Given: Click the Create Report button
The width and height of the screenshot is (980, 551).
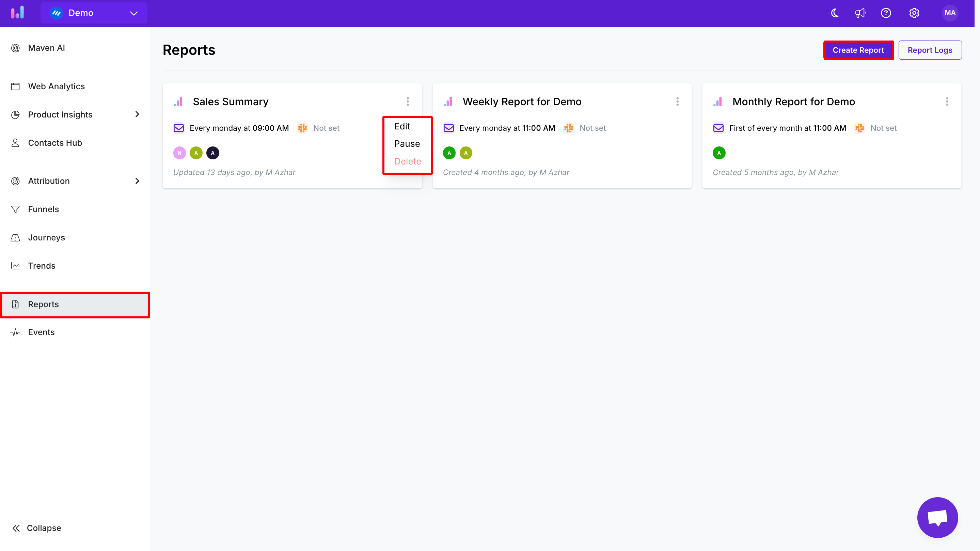Looking at the screenshot, I should [858, 50].
